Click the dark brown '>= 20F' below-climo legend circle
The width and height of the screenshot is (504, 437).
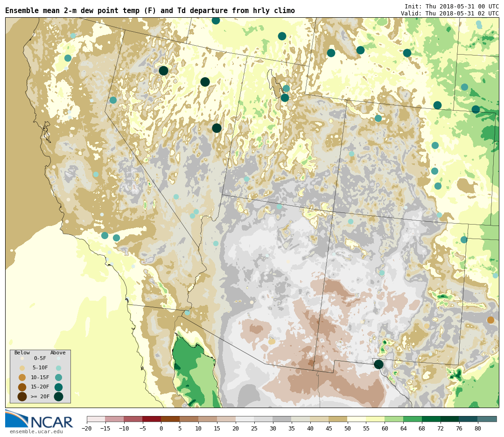(x=22, y=397)
